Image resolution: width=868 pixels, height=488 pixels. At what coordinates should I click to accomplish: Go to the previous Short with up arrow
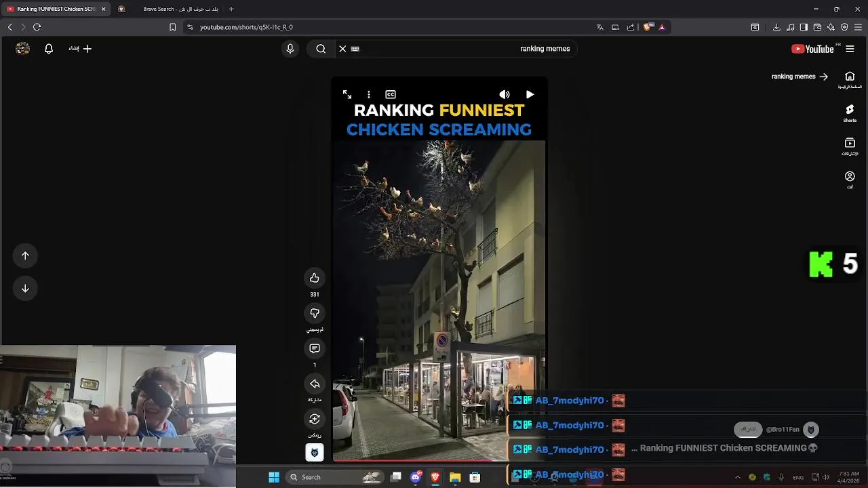[x=25, y=256]
